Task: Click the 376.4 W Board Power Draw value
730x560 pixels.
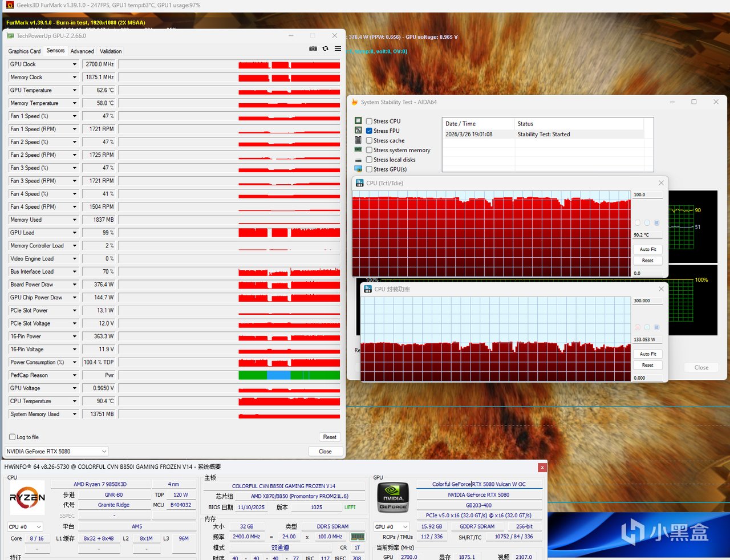Action: pyautogui.click(x=99, y=285)
